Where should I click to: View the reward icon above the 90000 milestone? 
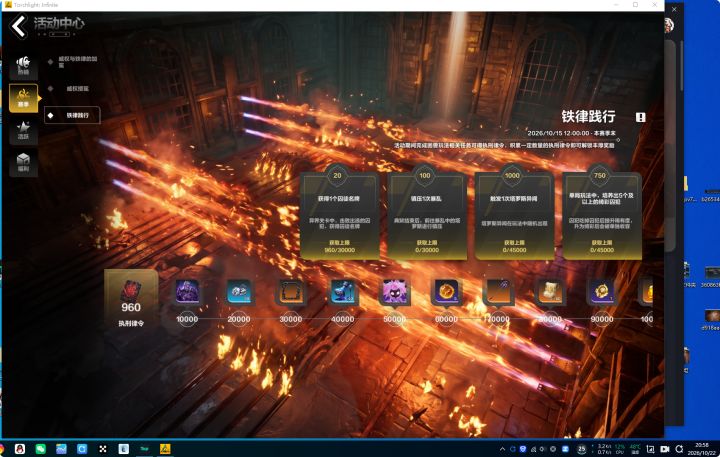(x=602, y=292)
